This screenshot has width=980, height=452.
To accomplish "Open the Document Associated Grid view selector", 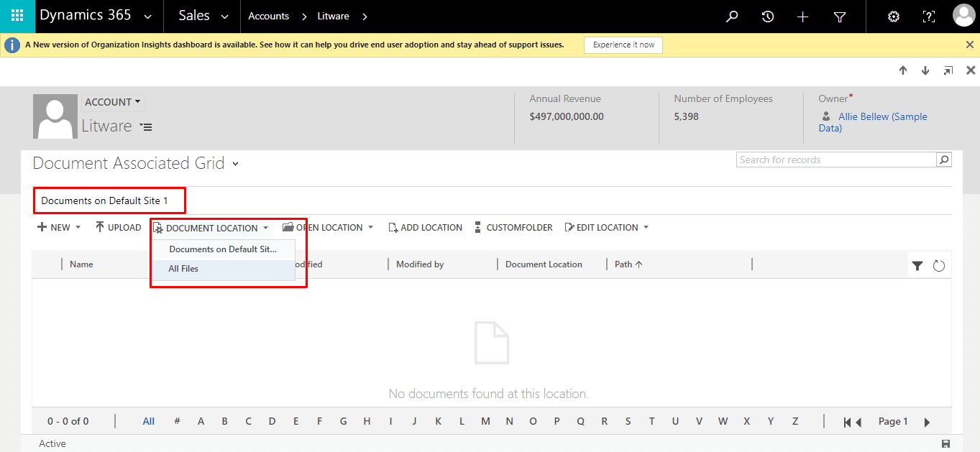I will [x=235, y=165].
